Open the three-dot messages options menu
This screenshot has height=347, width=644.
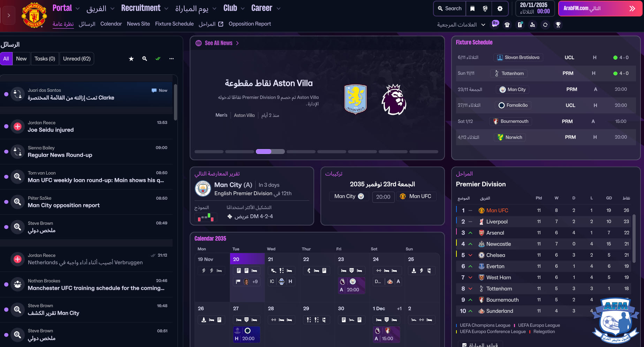[172, 59]
